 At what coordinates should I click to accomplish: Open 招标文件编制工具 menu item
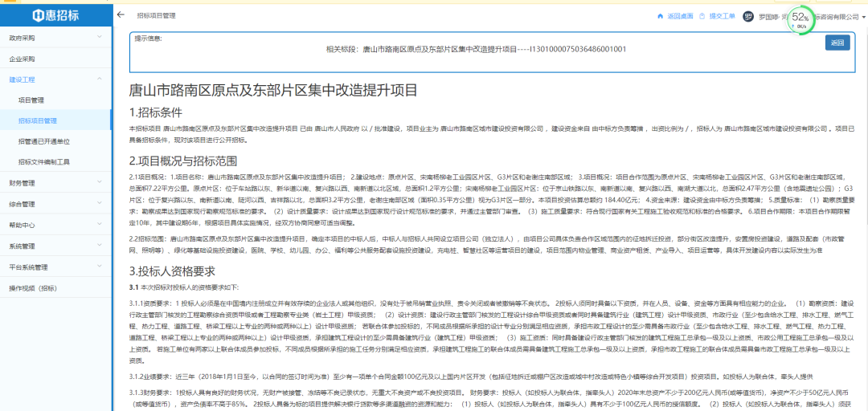[44, 161]
